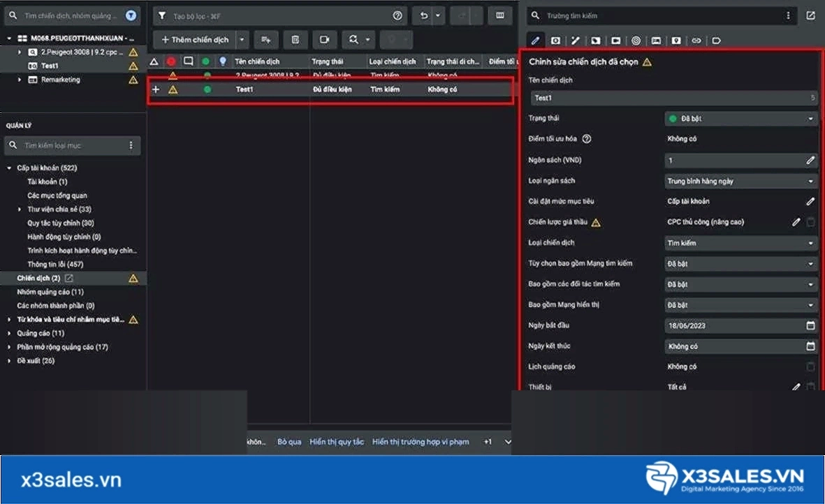825x504 pixels.
Task: Open the edit panel search options menu
Action: [x=788, y=16]
